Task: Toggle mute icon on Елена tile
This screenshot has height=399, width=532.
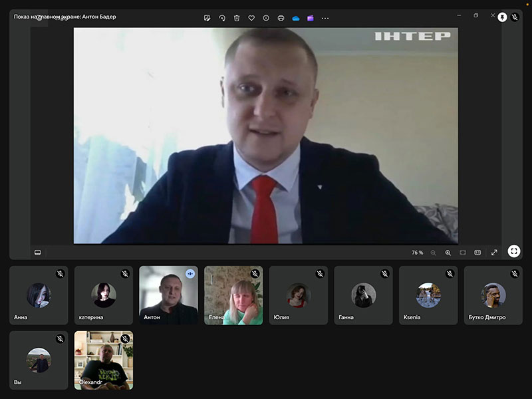Action: tap(255, 273)
